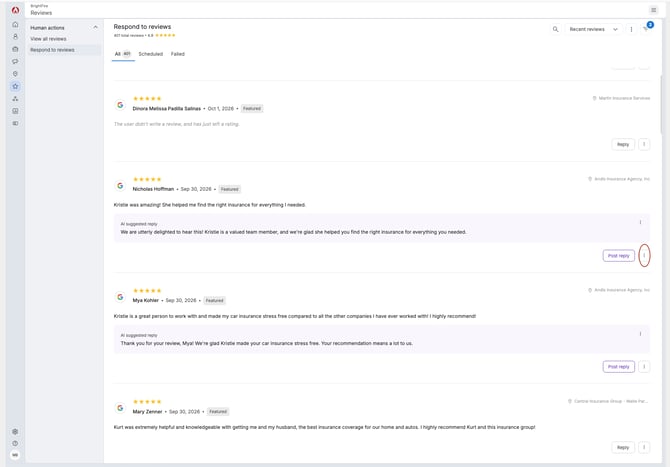Collapse the Human actions section
Viewport: 670px width, 467px height.
tap(95, 27)
